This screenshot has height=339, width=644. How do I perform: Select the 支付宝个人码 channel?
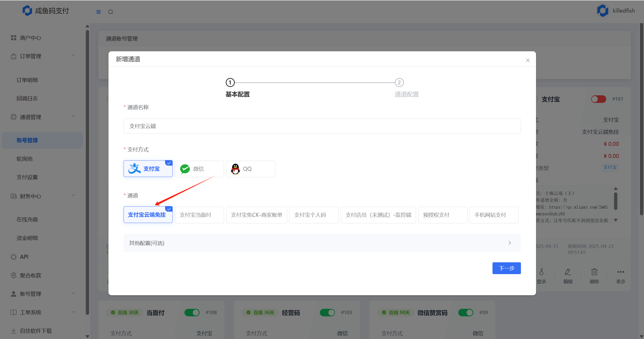point(314,215)
